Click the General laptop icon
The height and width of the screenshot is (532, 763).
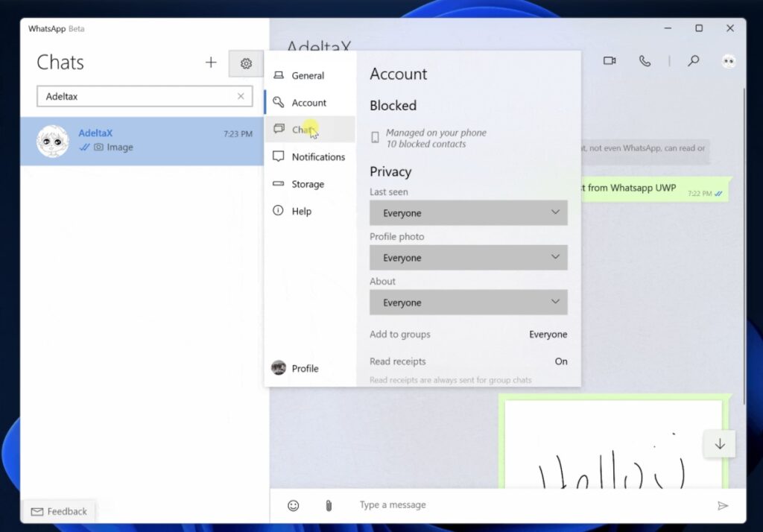click(x=279, y=75)
